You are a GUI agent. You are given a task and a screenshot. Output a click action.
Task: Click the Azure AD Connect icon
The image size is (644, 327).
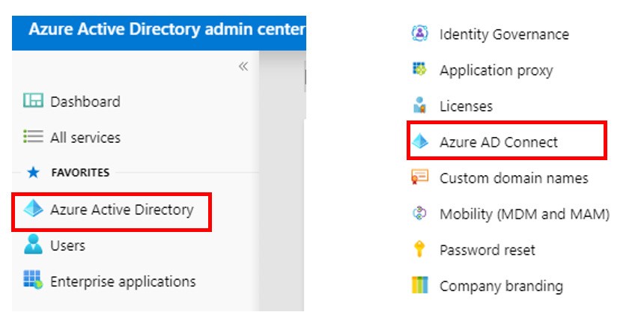point(419,141)
